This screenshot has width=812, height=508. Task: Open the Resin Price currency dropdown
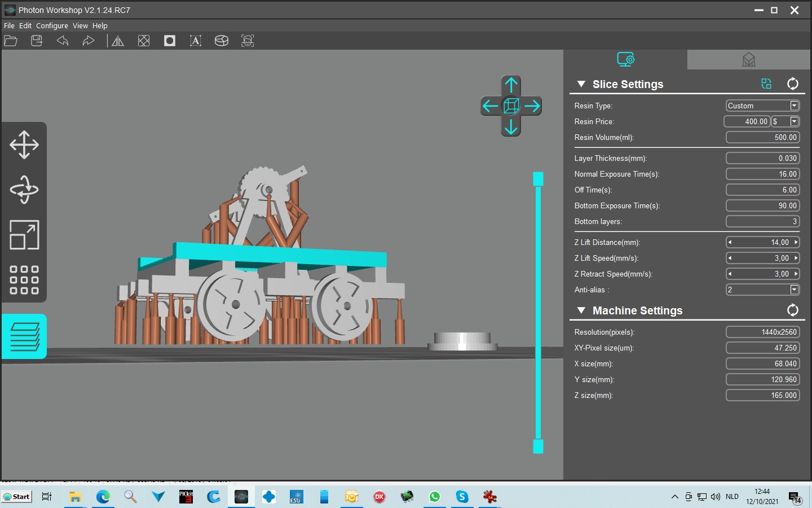pyautogui.click(x=794, y=121)
